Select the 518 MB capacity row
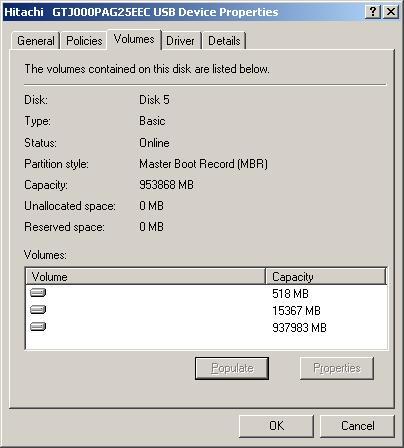This screenshot has height=448, width=404. click(206, 293)
